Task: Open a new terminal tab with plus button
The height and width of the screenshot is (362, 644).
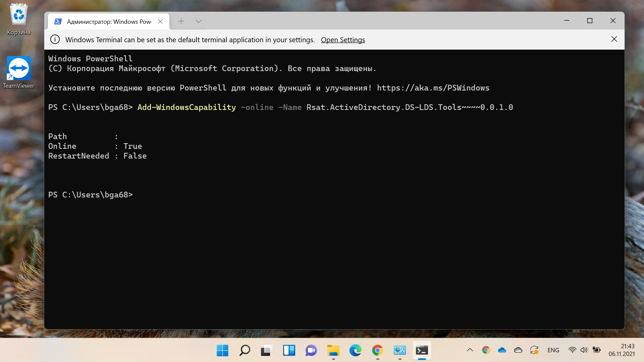Action: coord(181,21)
